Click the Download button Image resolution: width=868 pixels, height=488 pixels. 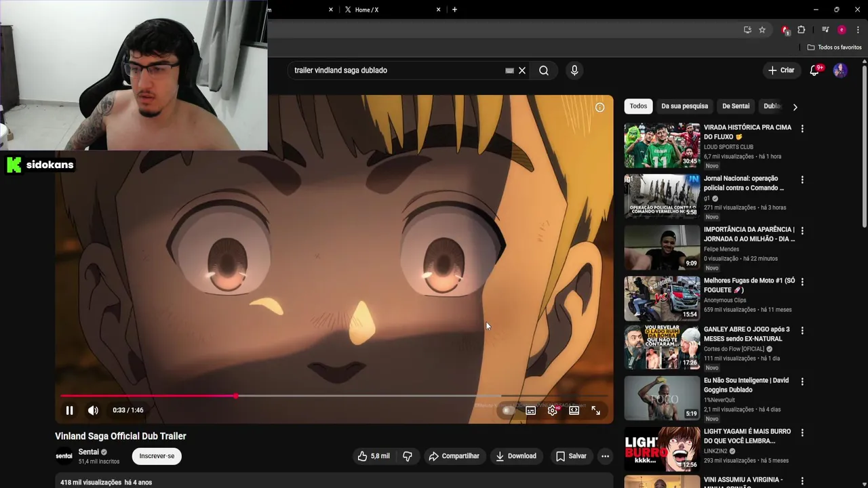click(515, 456)
